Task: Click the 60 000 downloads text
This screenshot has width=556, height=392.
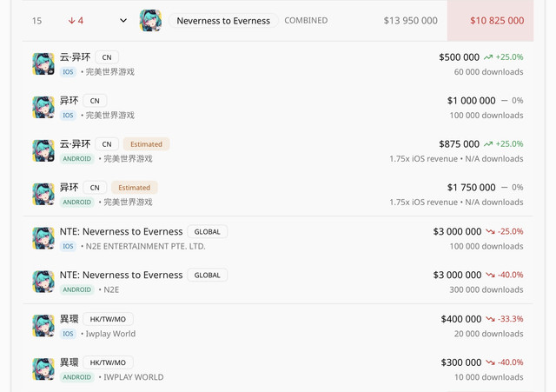Action: point(488,72)
